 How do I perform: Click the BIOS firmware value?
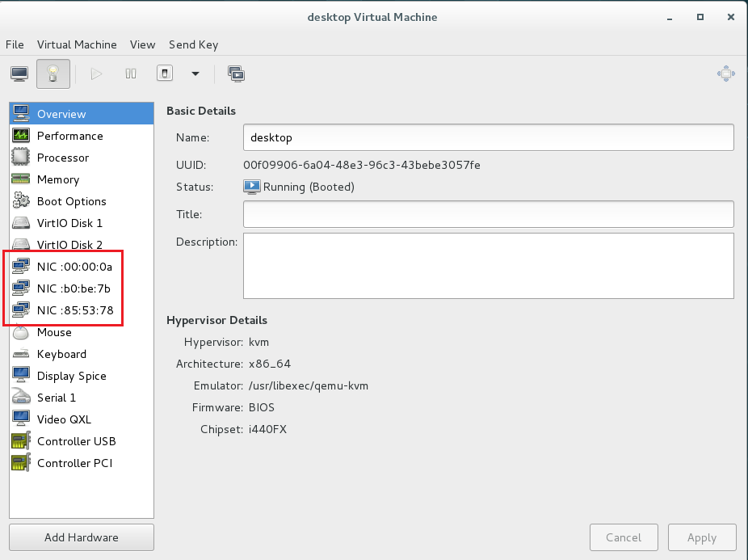262,408
